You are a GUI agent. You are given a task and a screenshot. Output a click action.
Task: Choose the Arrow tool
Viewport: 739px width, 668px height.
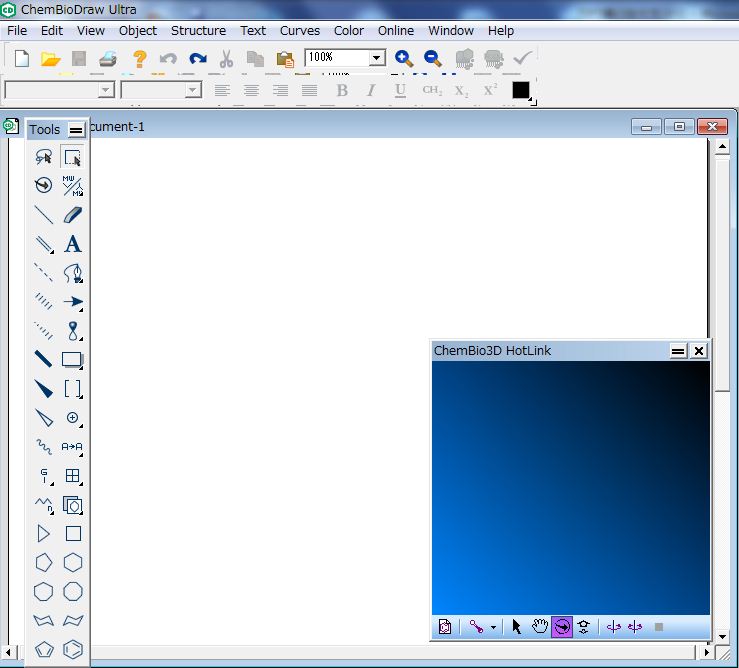tap(73, 302)
